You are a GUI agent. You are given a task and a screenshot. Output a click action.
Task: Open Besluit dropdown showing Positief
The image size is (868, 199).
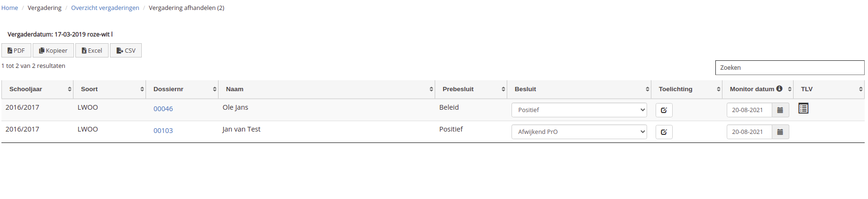point(579,110)
